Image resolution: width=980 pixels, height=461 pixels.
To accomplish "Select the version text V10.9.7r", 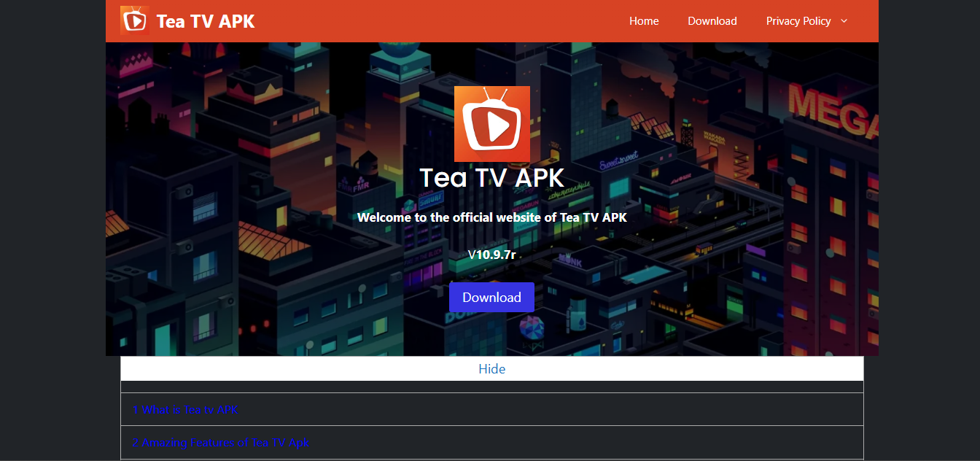I will 492,255.
